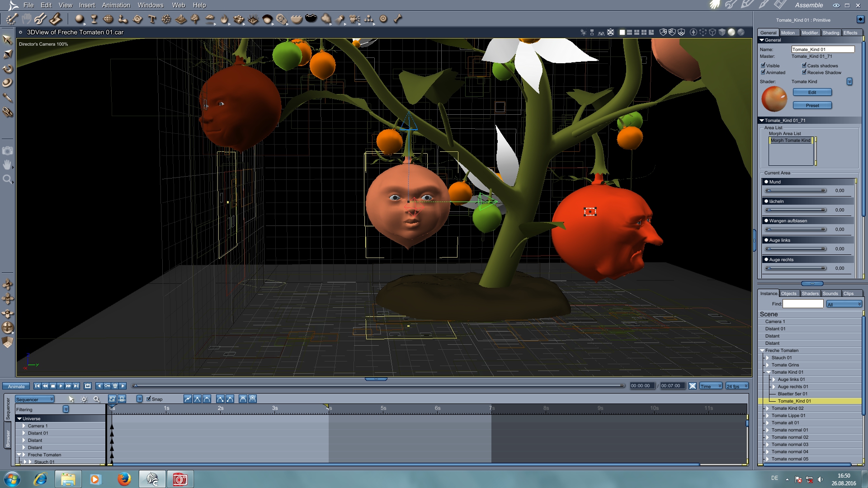Toggle the Snap checkbox
The image size is (868, 488).
[x=149, y=399]
